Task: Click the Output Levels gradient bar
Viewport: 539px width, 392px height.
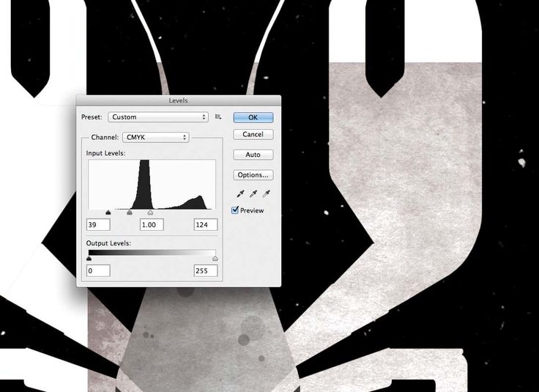Action: coord(152,252)
